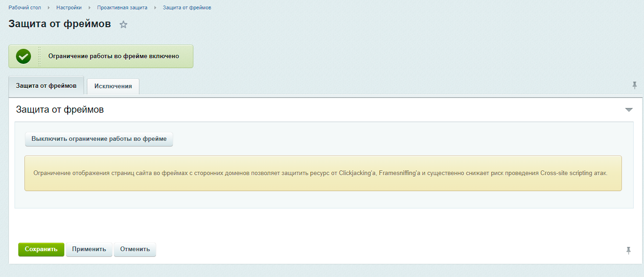Click the green checkmark status icon
644x277 pixels.
23,56
